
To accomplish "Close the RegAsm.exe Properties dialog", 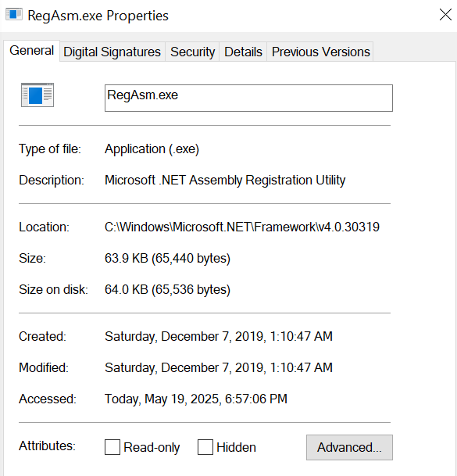I will [x=445, y=15].
